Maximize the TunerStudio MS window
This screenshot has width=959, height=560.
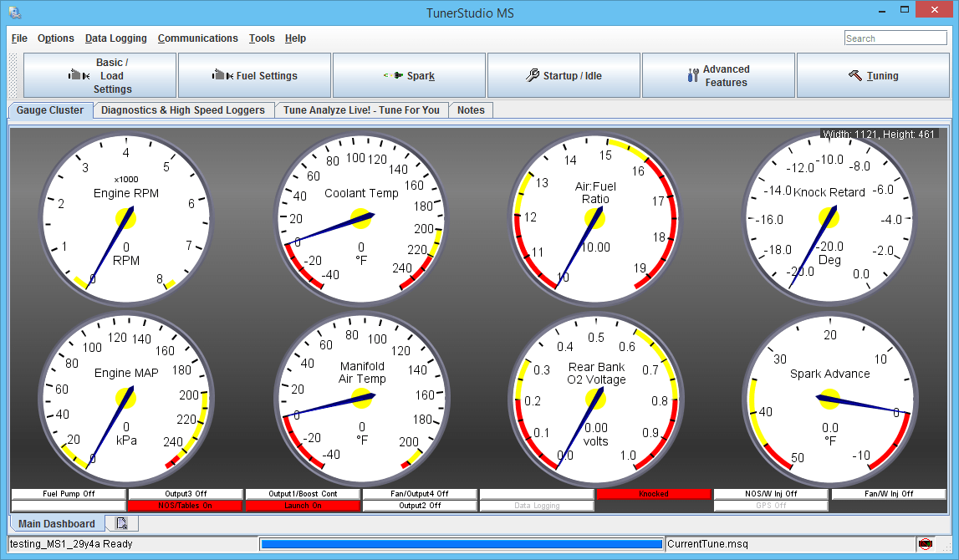pos(905,10)
